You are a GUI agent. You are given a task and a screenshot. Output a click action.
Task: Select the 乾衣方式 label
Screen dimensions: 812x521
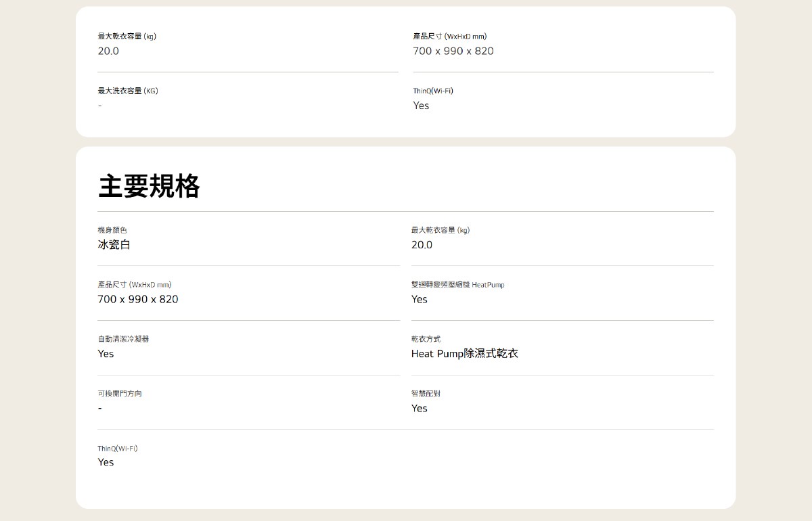tap(426, 339)
